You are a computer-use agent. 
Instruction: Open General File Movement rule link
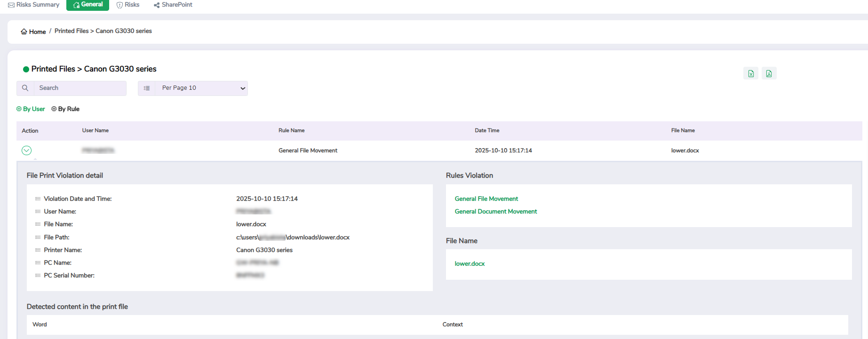486,199
